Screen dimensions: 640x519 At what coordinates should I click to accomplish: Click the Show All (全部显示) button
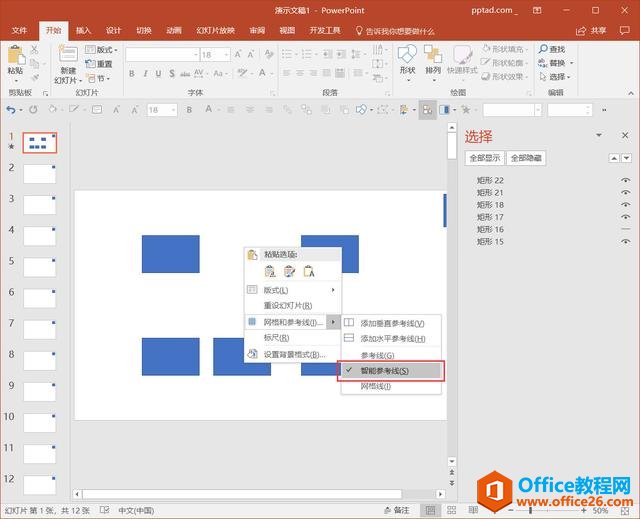[484, 158]
